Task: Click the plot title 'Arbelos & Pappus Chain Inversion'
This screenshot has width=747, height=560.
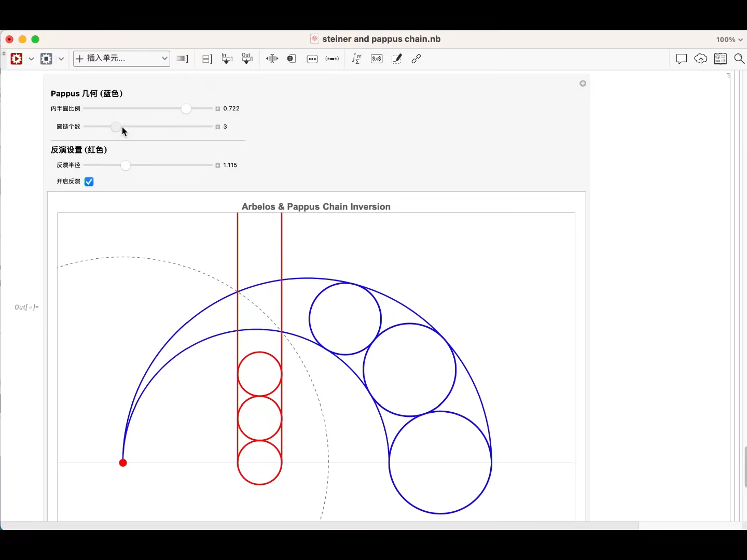Action: tap(316, 207)
